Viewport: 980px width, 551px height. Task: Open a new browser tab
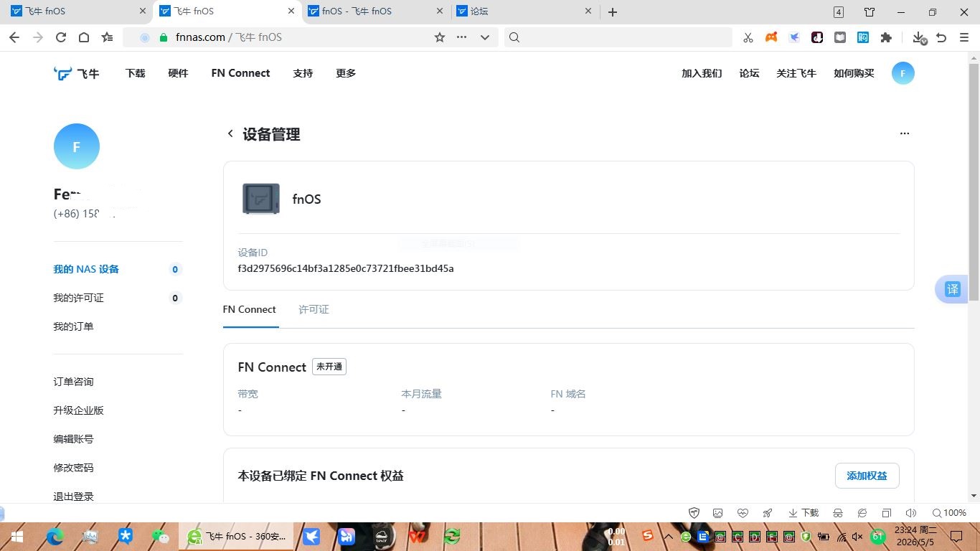[613, 12]
